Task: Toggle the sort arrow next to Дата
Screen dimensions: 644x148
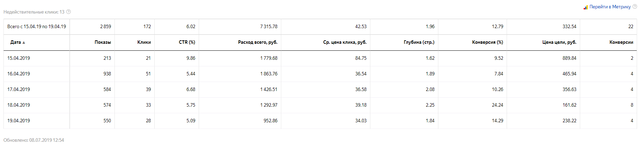Action: 24,42
